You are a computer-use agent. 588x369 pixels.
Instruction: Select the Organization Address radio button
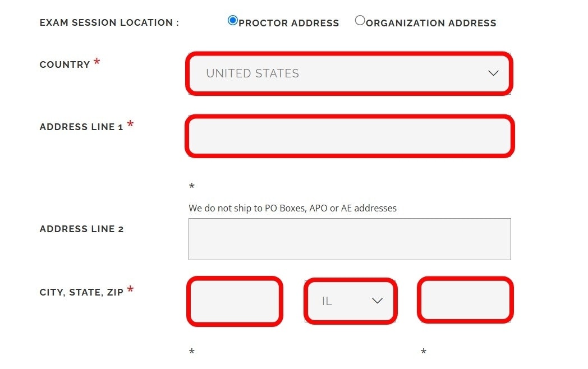click(360, 21)
